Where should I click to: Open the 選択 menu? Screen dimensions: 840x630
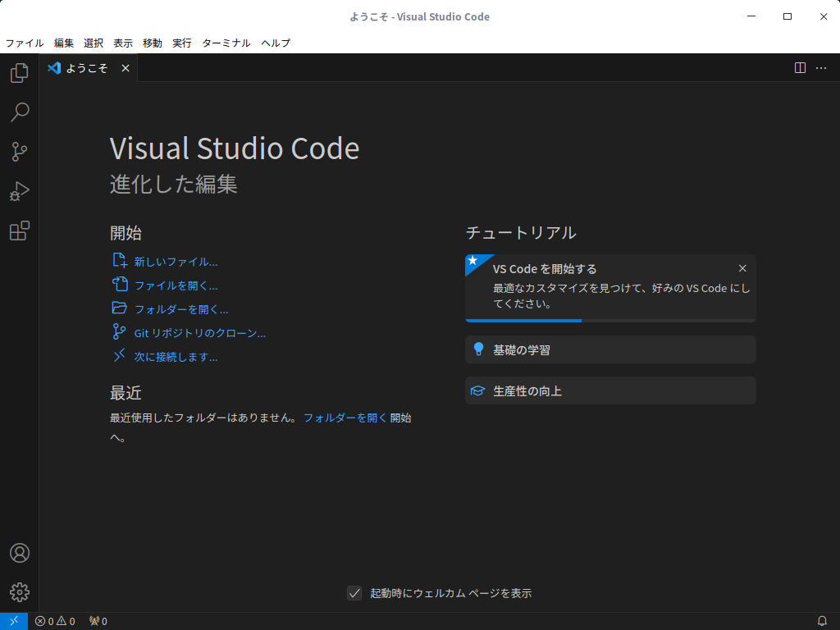tap(94, 43)
